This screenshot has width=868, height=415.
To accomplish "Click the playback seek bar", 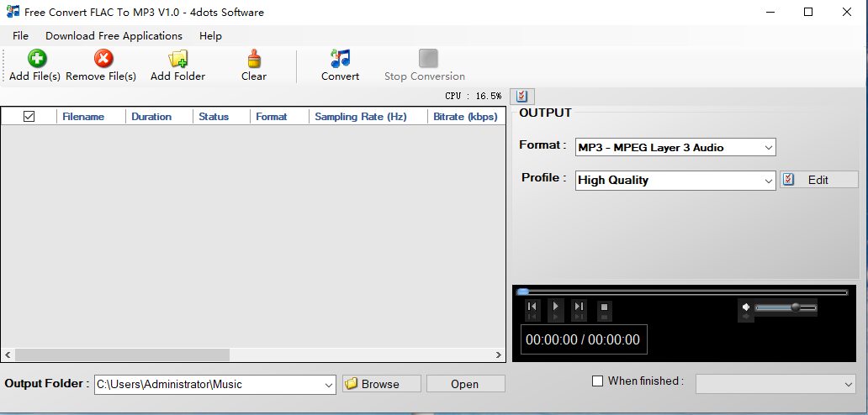I will [681, 292].
